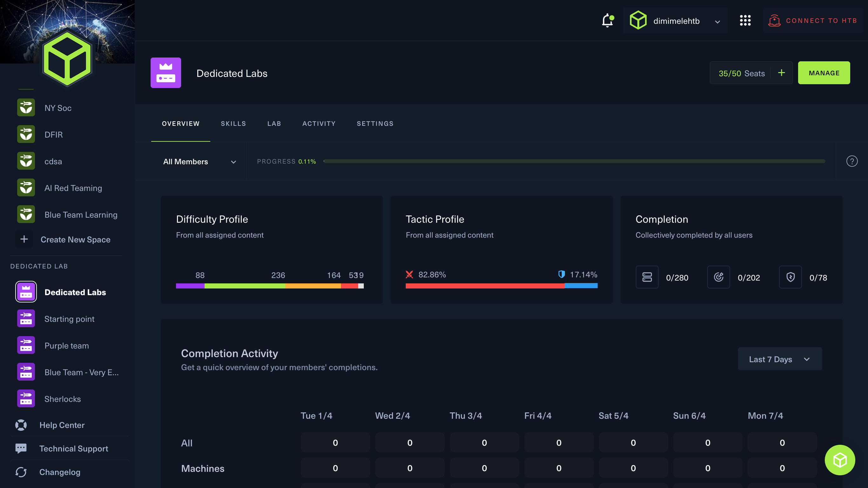Viewport: 868px width, 488px height.
Task: Click the Dedicated Labs purple header icon
Action: tap(166, 73)
